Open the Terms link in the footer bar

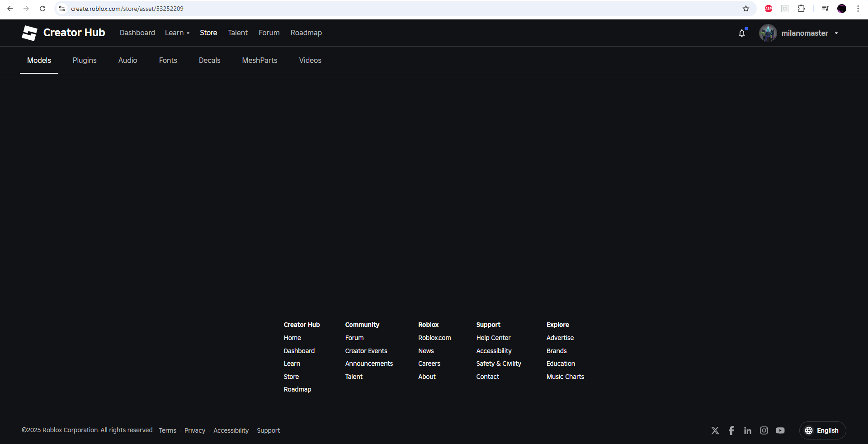(x=168, y=430)
